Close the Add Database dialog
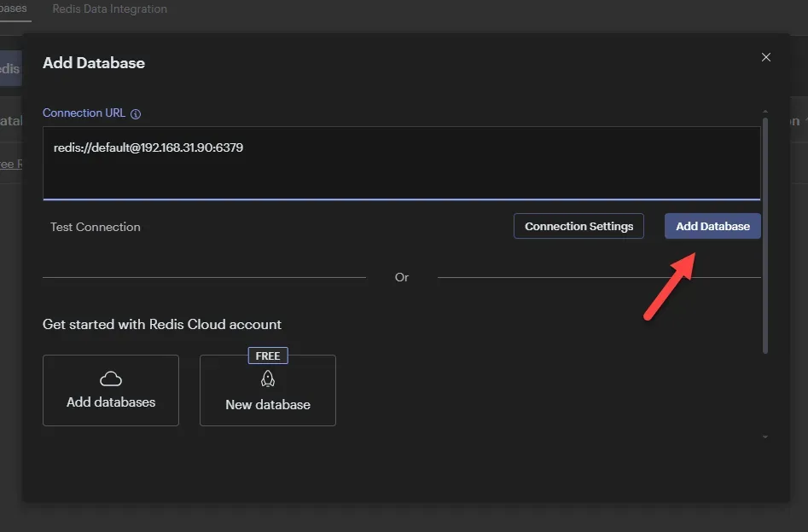Screen dimensions: 808x532 [765, 57]
